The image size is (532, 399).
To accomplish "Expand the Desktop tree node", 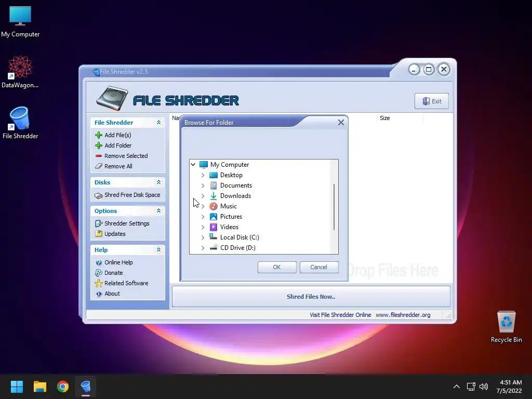I will pos(203,175).
